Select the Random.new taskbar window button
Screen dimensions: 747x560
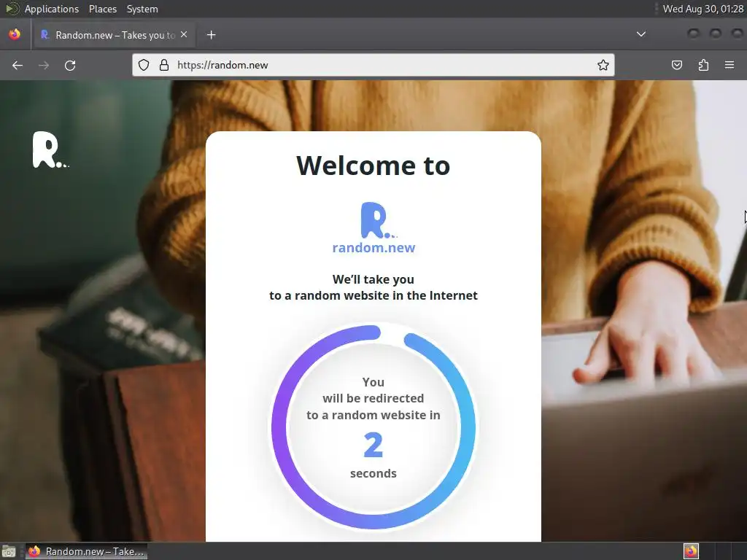click(86, 551)
